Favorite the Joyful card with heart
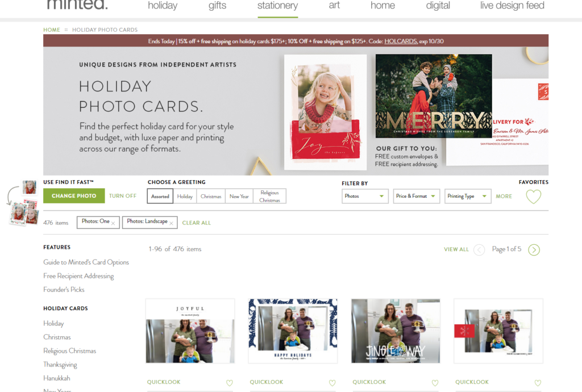The width and height of the screenshot is (582, 392). (230, 383)
